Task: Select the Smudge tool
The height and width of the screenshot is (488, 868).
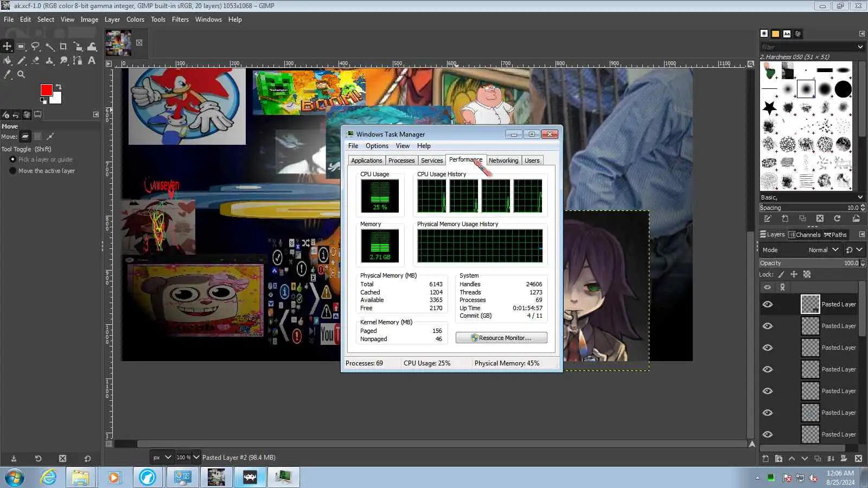Action: pyautogui.click(x=63, y=61)
